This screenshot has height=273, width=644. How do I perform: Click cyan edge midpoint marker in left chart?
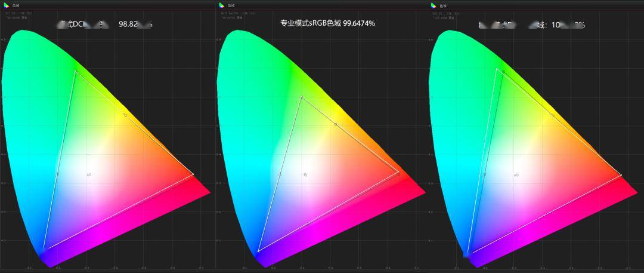coord(58,174)
